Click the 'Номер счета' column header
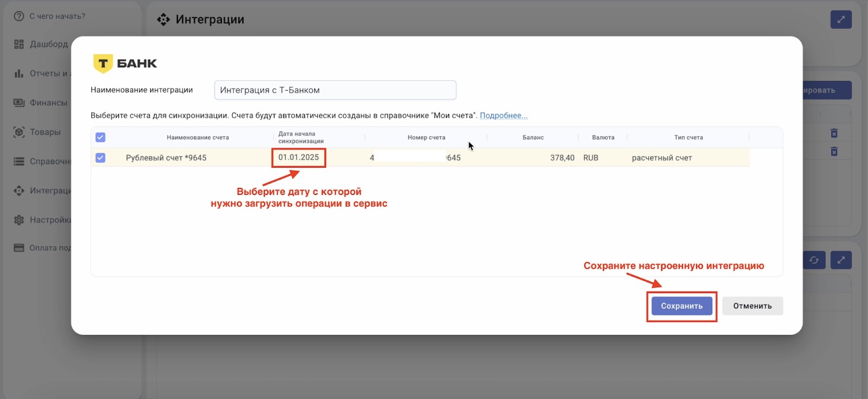This screenshot has width=868, height=399. (426, 137)
